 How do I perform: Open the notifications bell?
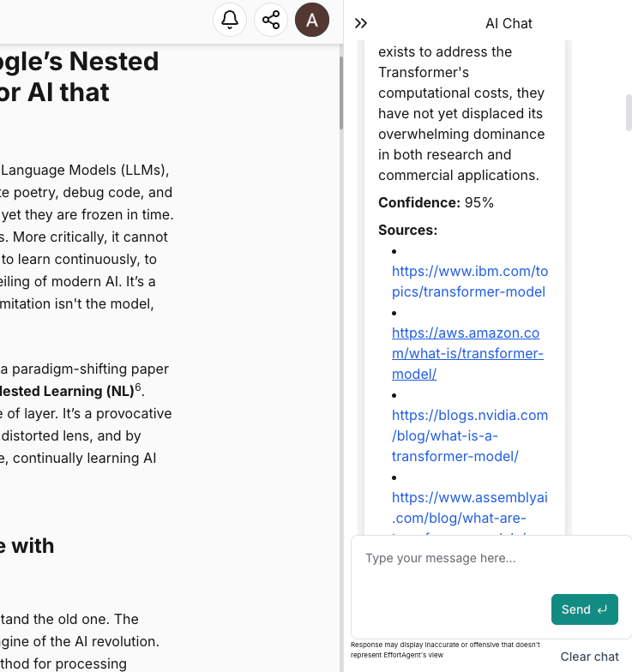click(230, 20)
